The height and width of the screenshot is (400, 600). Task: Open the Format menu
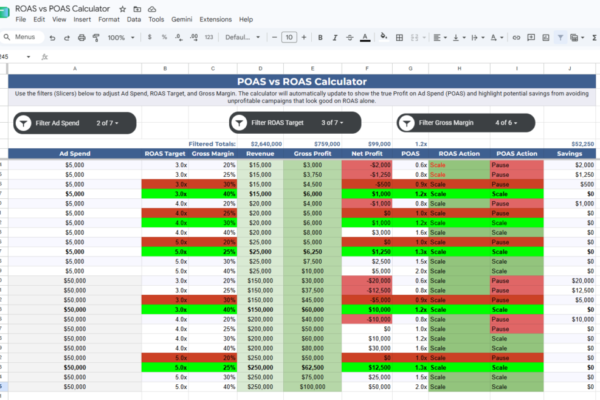pyautogui.click(x=109, y=20)
